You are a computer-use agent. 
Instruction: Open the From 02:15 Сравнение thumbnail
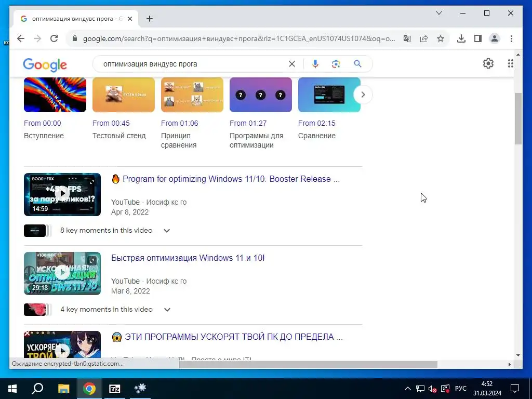(329, 95)
